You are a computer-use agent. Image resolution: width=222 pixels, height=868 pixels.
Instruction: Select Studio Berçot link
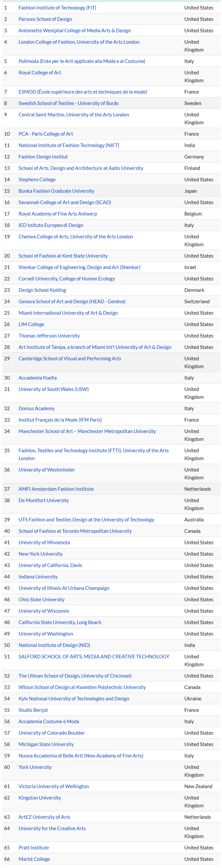click(33, 710)
